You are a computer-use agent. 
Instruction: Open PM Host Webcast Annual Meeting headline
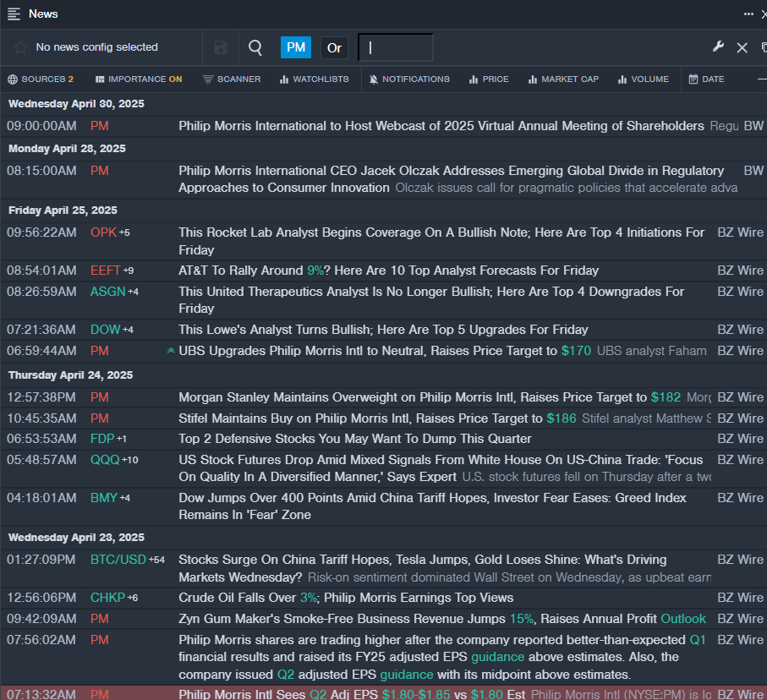pyautogui.click(x=441, y=126)
